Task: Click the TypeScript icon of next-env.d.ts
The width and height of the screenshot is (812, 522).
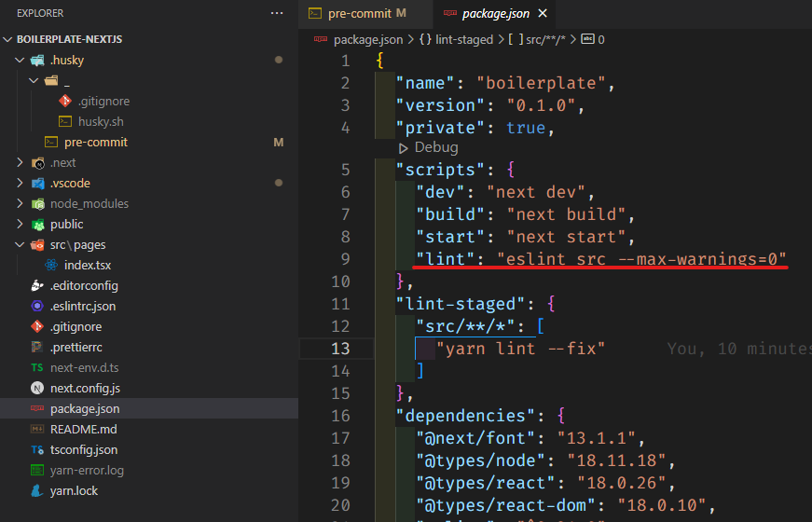Action: pyautogui.click(x=37, y=367)
